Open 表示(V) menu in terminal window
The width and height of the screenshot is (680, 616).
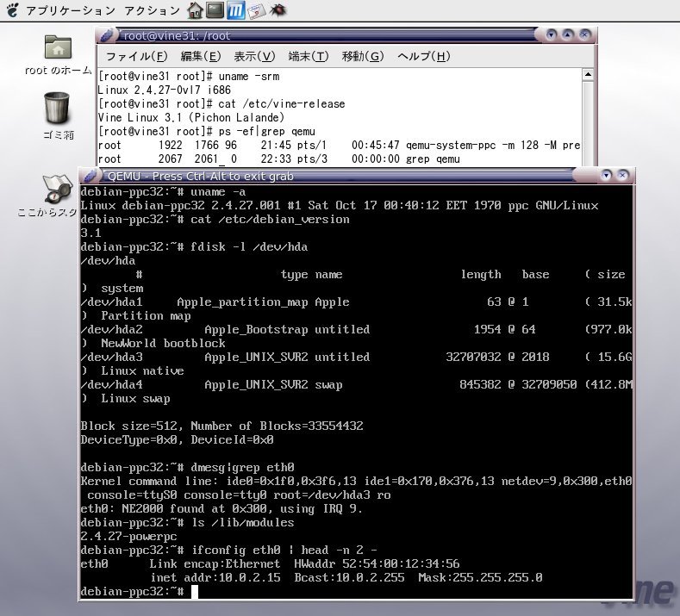tap(254, 56)
